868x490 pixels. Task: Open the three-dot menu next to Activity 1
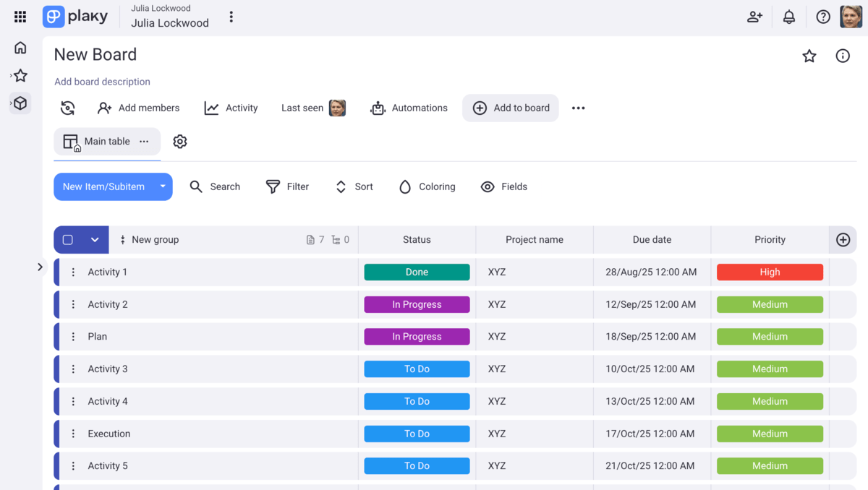tap(72, 272)
